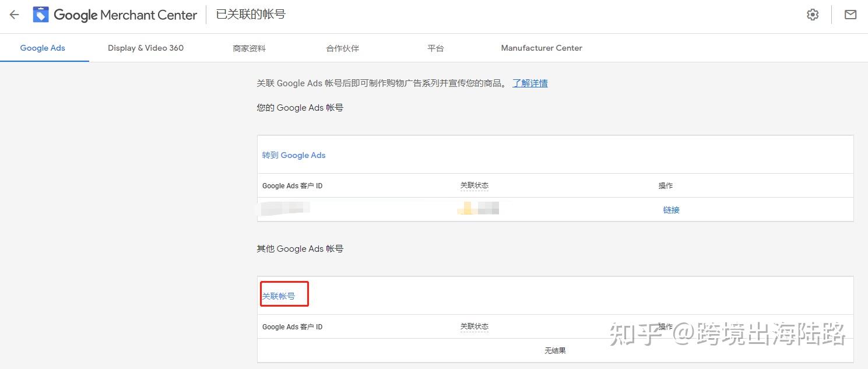Open the settings gear icon

tap(813, 15)
